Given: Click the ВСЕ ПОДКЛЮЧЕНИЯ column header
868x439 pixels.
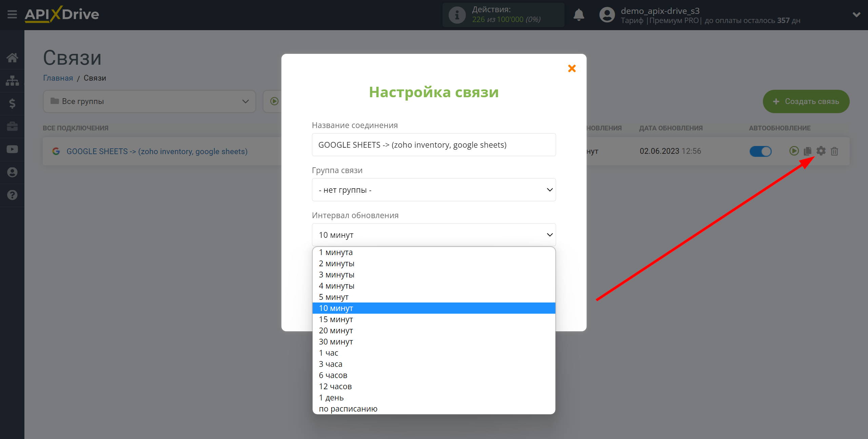Looking at the screenshot, I should coord(76,128).
